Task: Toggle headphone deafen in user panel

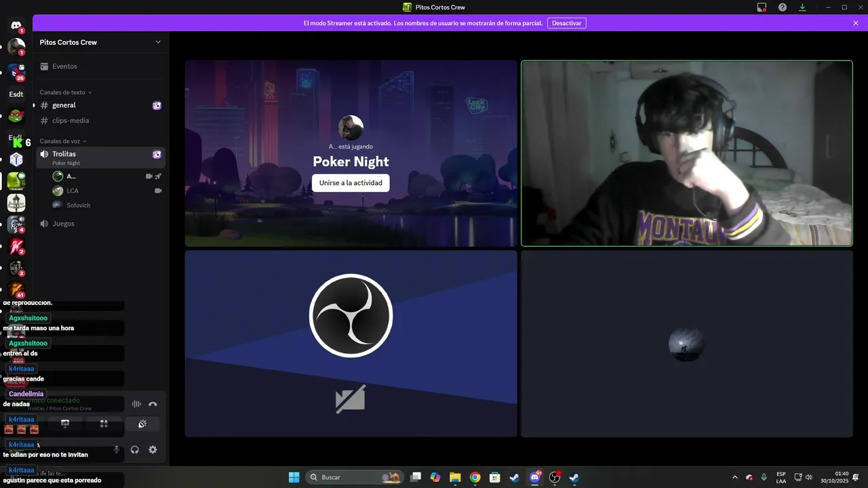Action: (135, 449)
